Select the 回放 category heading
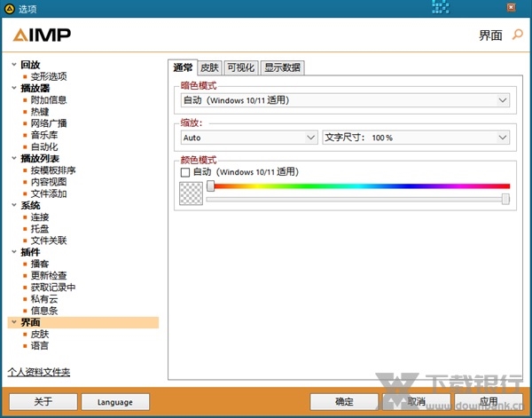Viewport: 532px width, 418px height. (x=30, y=65)
